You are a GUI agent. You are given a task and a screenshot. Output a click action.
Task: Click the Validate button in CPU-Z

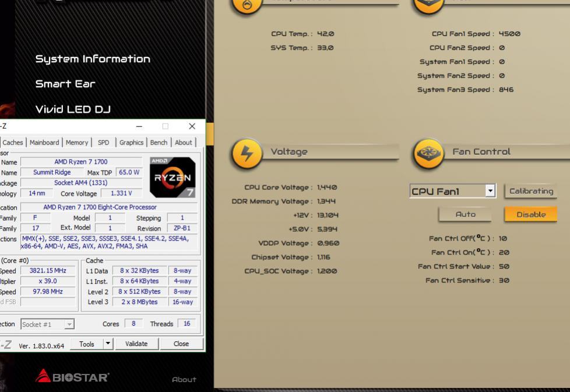[x=137, y=344]
